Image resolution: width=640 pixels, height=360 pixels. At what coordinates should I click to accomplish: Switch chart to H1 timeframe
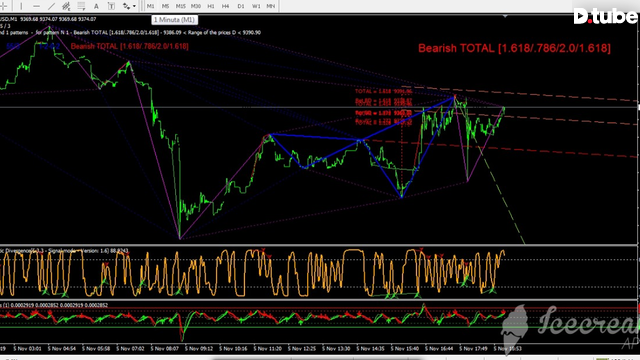[211, 6]
